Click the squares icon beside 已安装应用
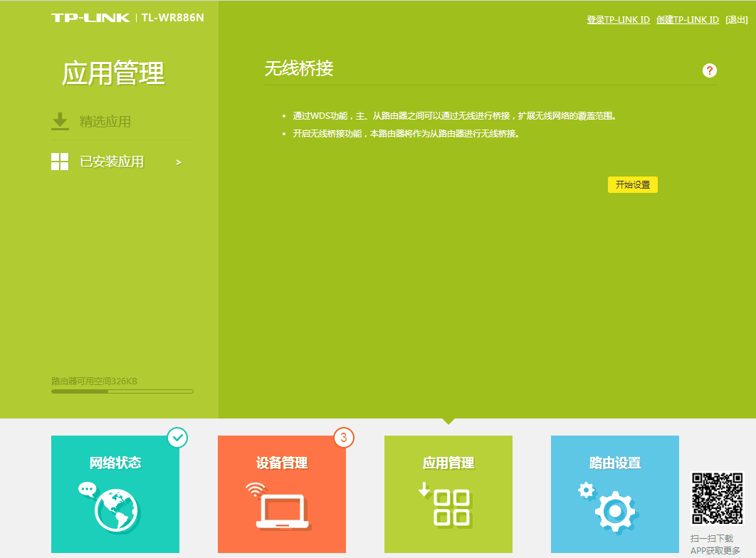Screen dimensions: 756x558 coord(60,162)
